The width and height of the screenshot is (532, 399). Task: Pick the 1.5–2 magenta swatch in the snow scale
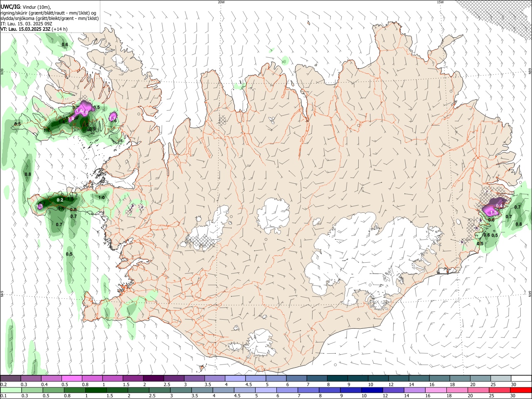(x=133, y=378)
